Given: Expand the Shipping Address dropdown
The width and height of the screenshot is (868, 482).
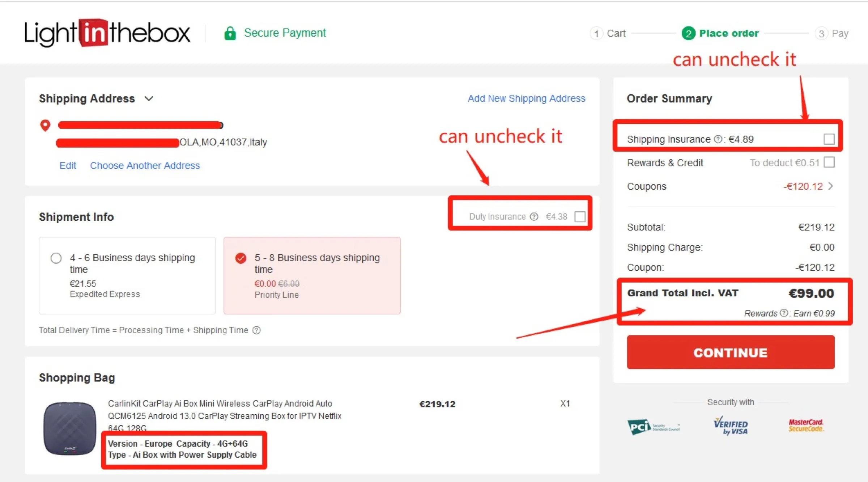Looking at the screenshot, I should (149, 98).
